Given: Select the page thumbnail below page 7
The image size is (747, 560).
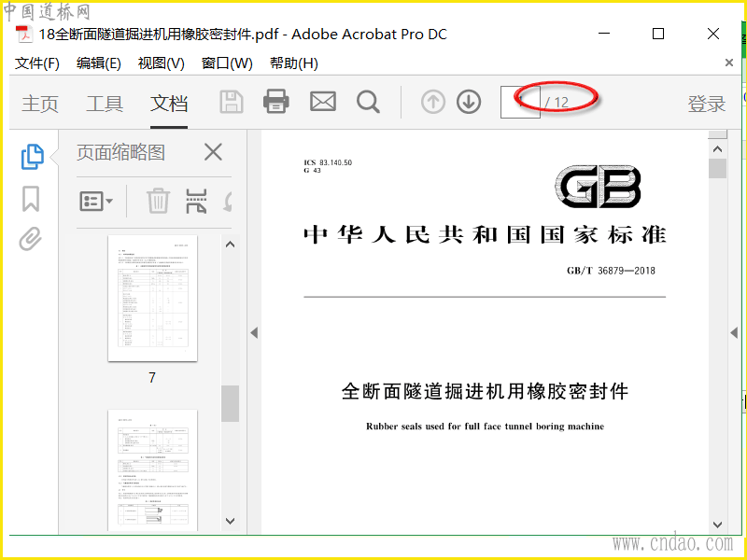Looking at the screenshot, I should [x=152, y=470].
